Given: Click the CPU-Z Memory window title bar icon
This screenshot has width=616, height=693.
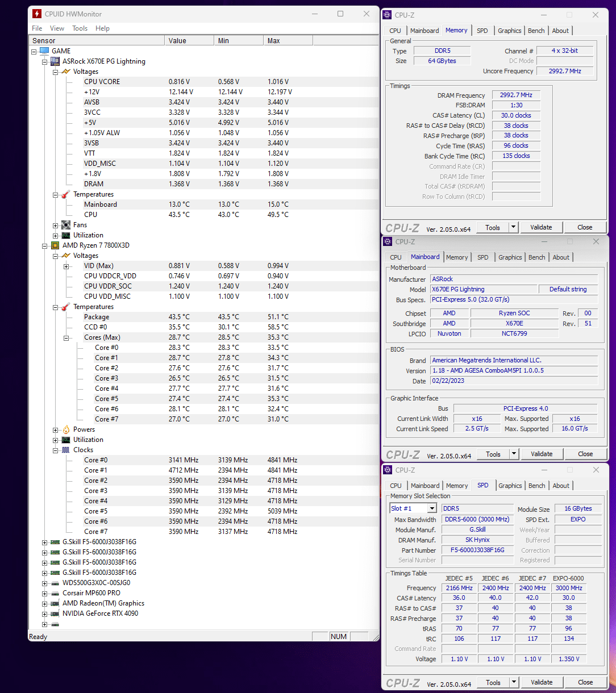Looking at the screenshot, I should pyautogui.click(x=388, y=15).
